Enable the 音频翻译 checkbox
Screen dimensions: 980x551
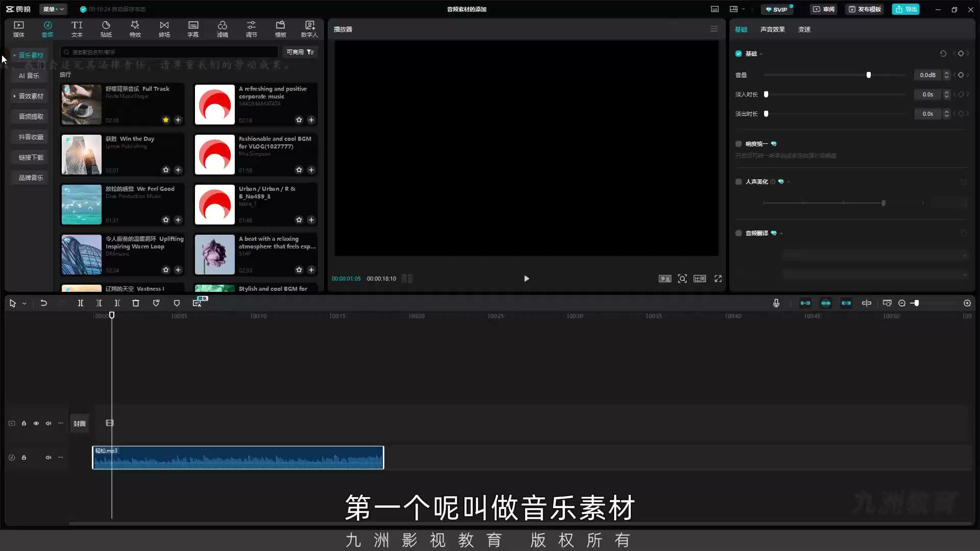click(739, 233)
